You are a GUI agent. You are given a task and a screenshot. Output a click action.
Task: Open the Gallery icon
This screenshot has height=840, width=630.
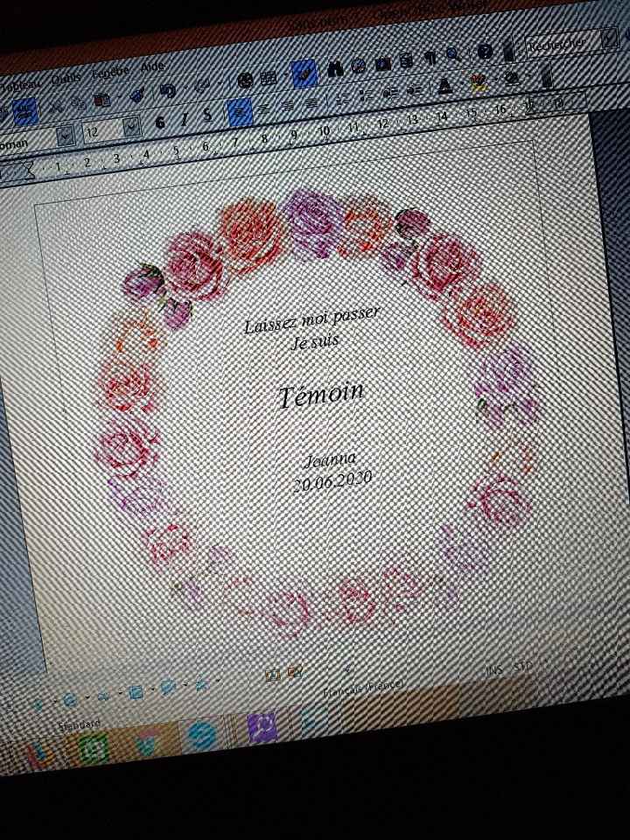383,64
